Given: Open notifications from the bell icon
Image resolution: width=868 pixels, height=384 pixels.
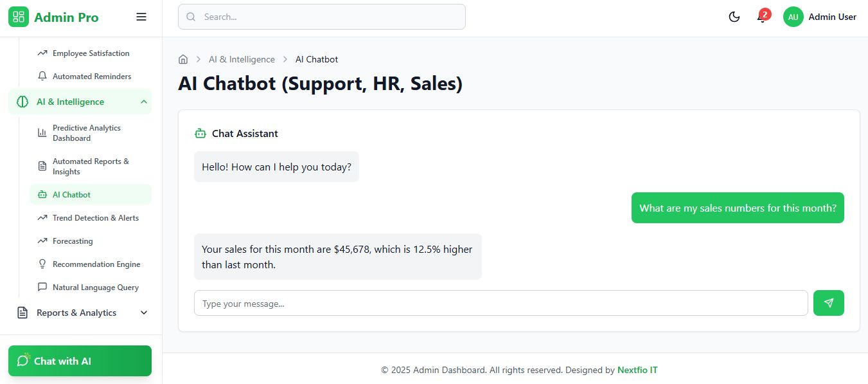Looking at the screenshot, I should [x=762, y=17].
